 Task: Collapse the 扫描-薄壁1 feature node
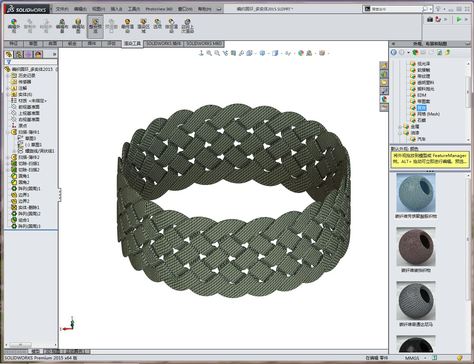point(8,132)
